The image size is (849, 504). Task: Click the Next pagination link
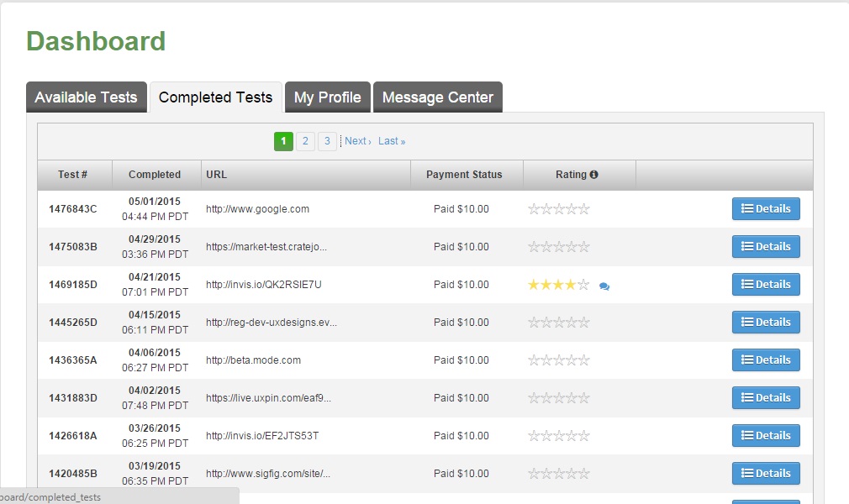pyautogui.click(x=357, y=141)
